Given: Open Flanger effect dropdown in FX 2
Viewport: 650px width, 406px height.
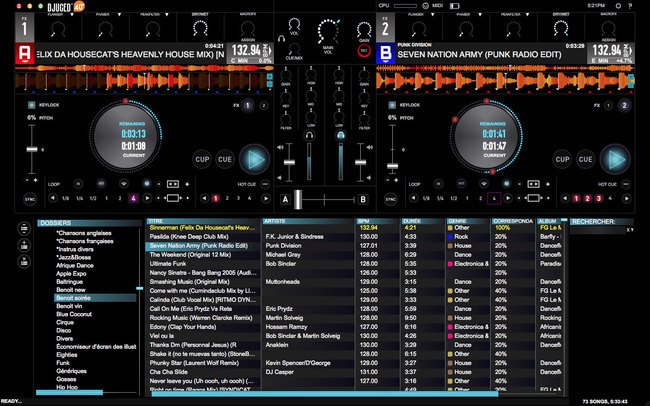Looking at the screenshot, I should point(433,15).
